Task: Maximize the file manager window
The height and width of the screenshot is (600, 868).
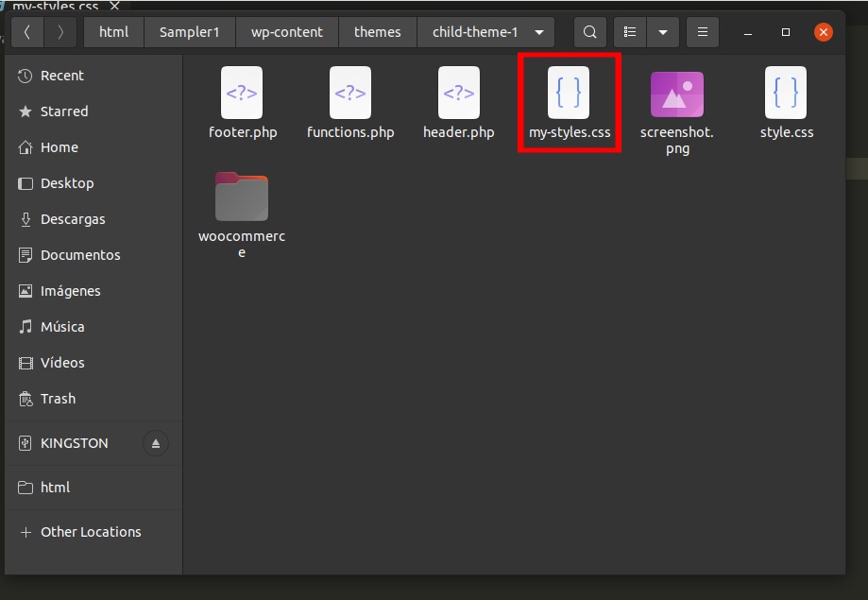Action: [x=786, y=32]
